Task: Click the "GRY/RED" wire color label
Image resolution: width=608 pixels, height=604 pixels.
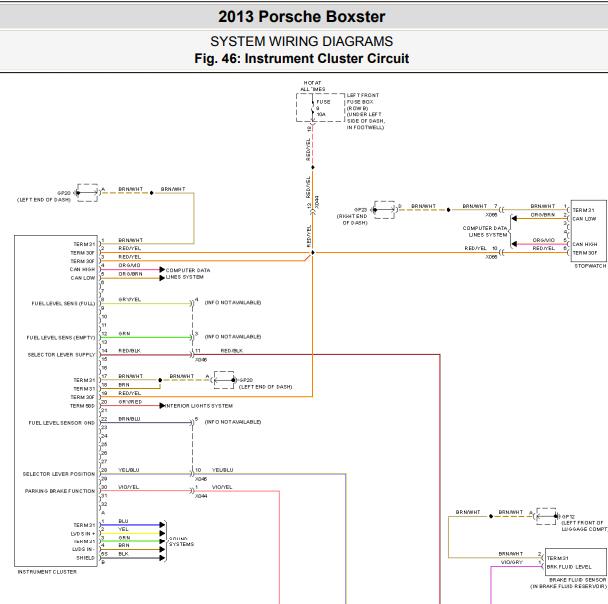Action: pos(130,402)
